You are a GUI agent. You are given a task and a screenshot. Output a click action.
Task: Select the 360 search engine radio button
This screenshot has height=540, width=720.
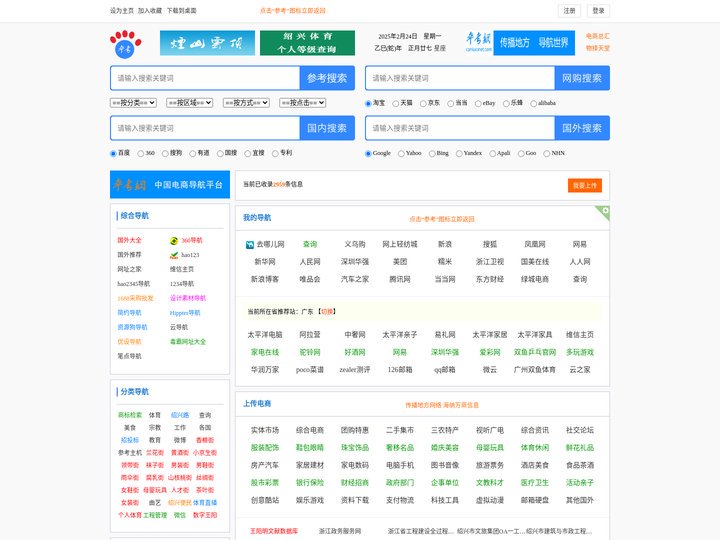[x=141, y=154]
